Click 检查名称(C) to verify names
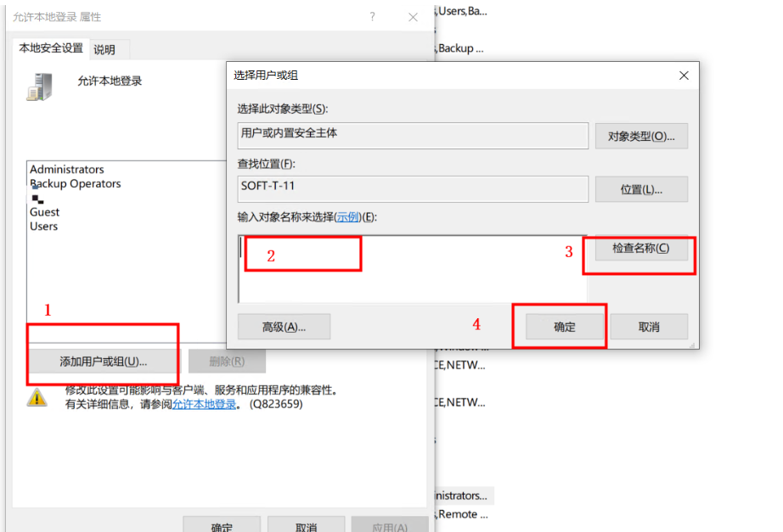783x532 pixels. point(640,249)
